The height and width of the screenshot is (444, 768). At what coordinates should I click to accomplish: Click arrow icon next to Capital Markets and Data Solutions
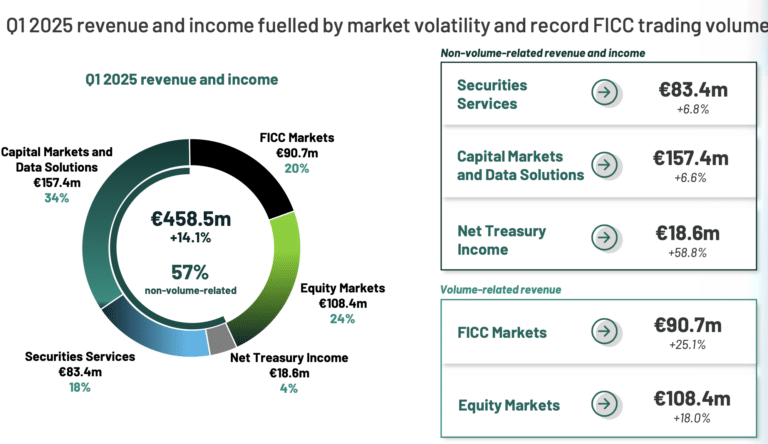(604, 164)
